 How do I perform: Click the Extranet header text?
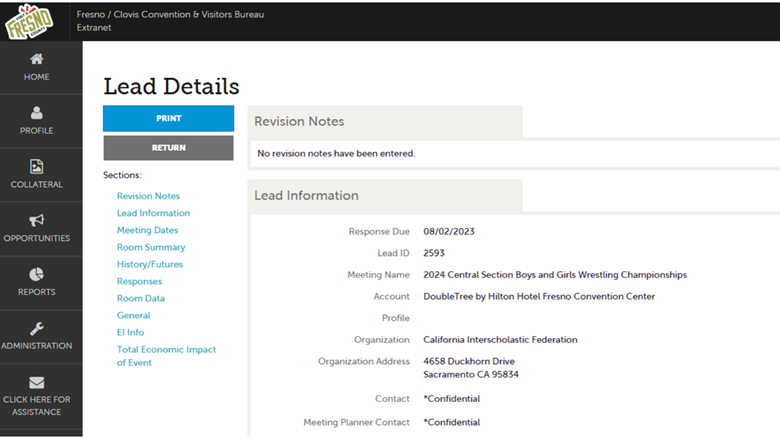pos(94,28)
